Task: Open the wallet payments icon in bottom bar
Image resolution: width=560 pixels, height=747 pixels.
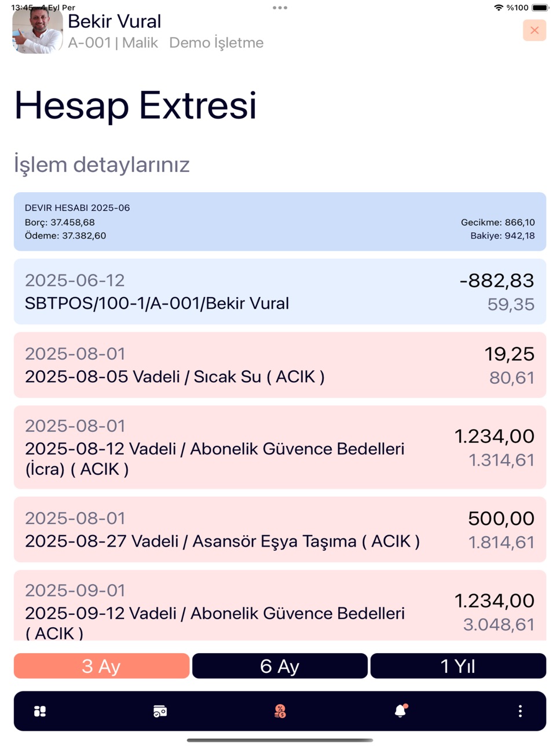Action: click(x=160, y=711)
